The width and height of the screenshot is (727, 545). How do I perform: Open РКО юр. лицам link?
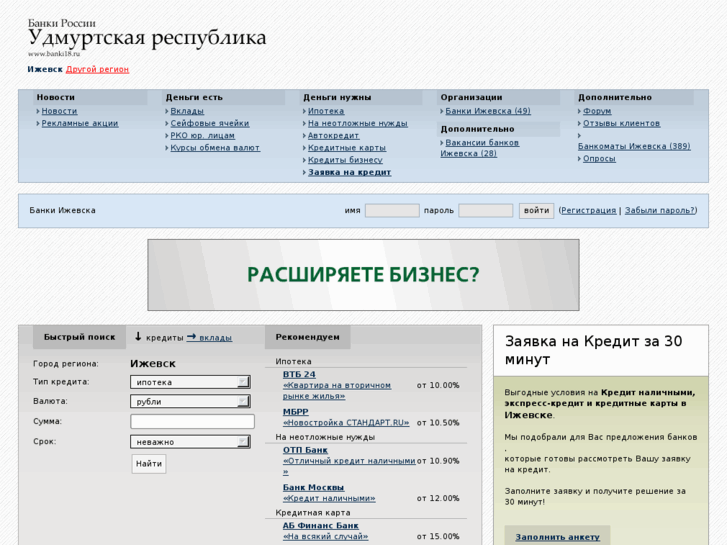[x=203, y=135]
